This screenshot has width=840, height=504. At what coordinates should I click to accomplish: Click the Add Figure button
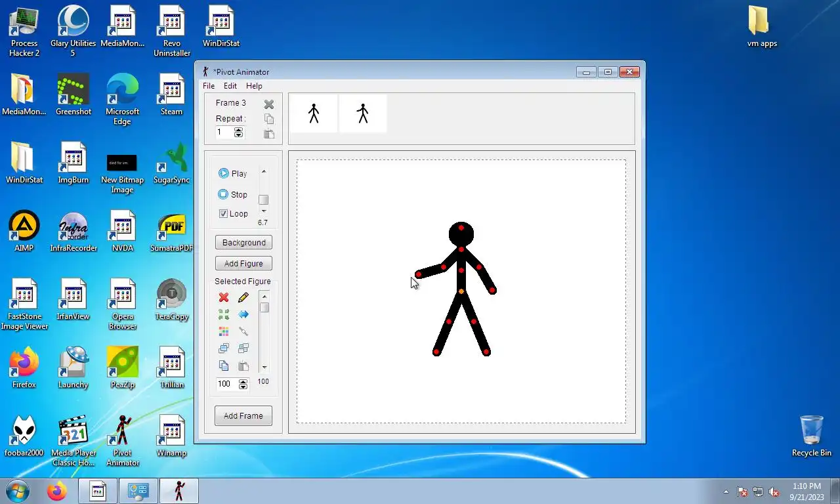tap(243, 264)
